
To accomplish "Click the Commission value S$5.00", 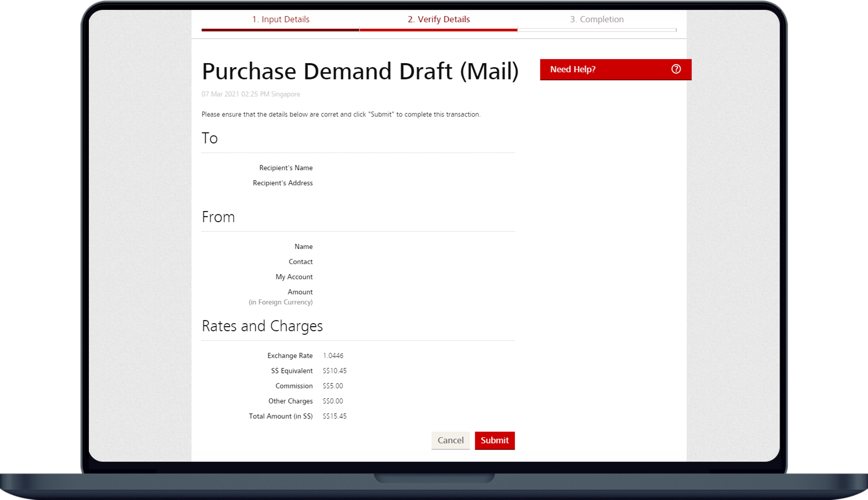I will click(x=333, y=386).
